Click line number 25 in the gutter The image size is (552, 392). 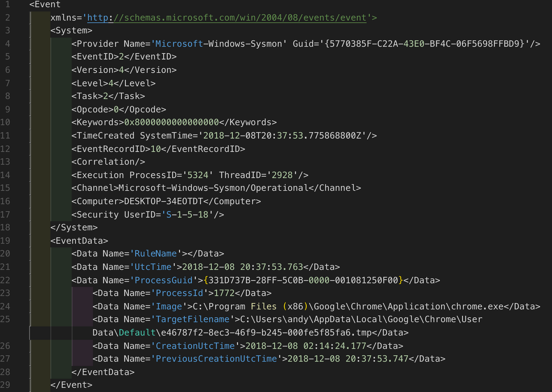[5, 319]
